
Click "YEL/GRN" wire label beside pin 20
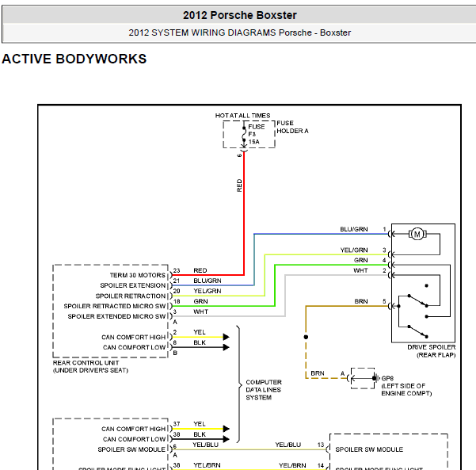208,291
